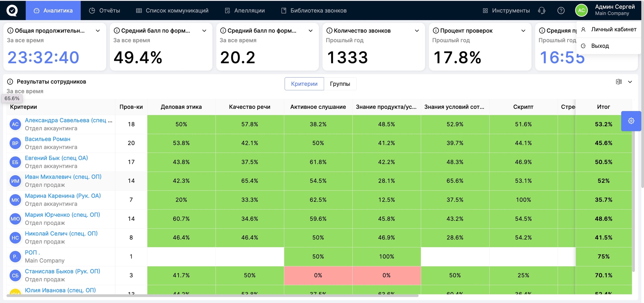
Task: Select Выход from user menu
Action: (x=600, y=46)
